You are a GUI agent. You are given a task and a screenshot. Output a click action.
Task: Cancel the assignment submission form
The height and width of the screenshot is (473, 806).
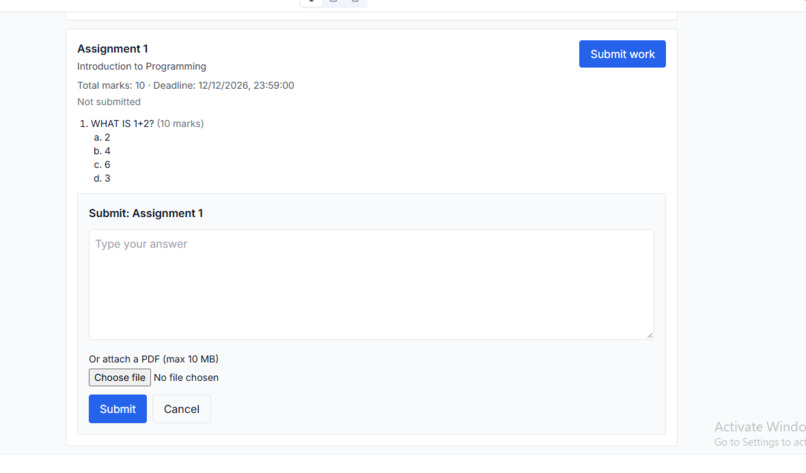(x=181, y=409)
